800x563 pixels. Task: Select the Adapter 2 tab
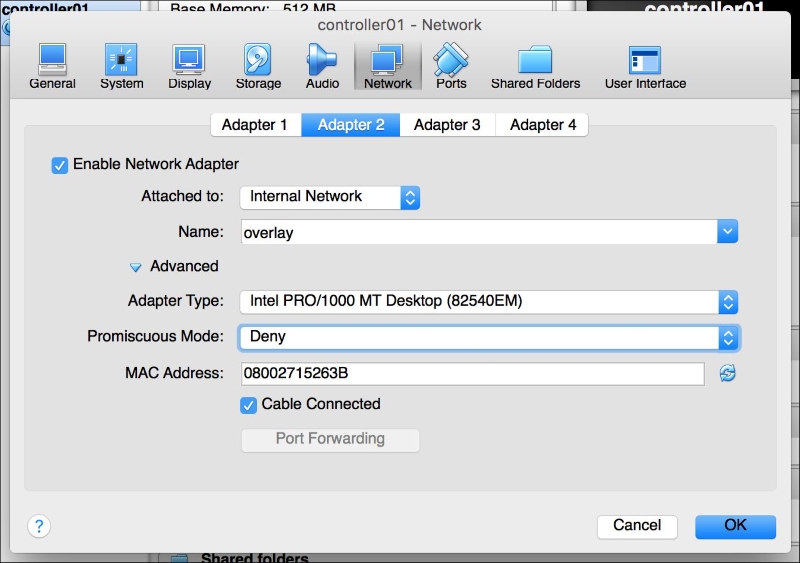[351, 125]
